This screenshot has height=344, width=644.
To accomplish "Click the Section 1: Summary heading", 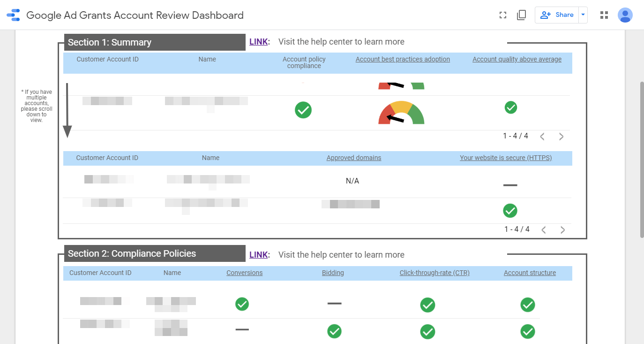I will 110,42.
